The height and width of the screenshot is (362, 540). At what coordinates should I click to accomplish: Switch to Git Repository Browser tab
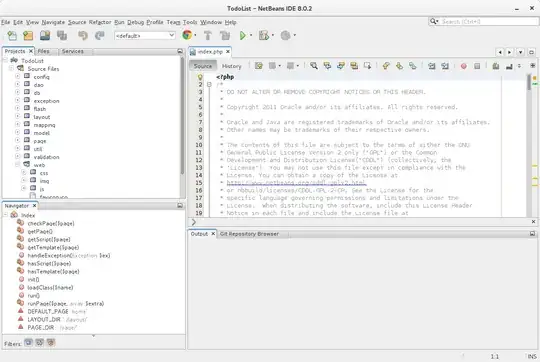click(x=249, y=234)
